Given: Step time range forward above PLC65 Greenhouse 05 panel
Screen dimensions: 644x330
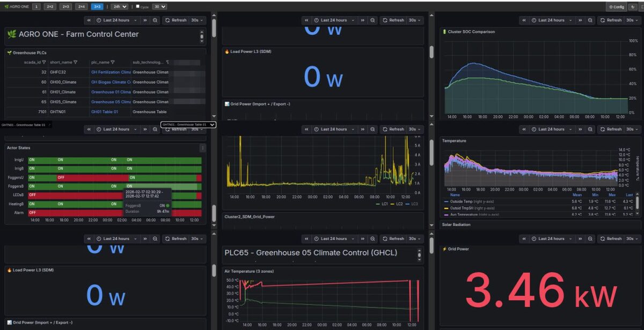Looking at the screenshot, I should click(362, 239).
